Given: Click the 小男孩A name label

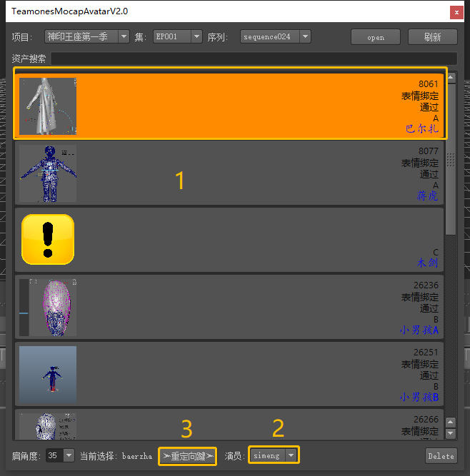Looking at the screenshot, I should [419, 330].
